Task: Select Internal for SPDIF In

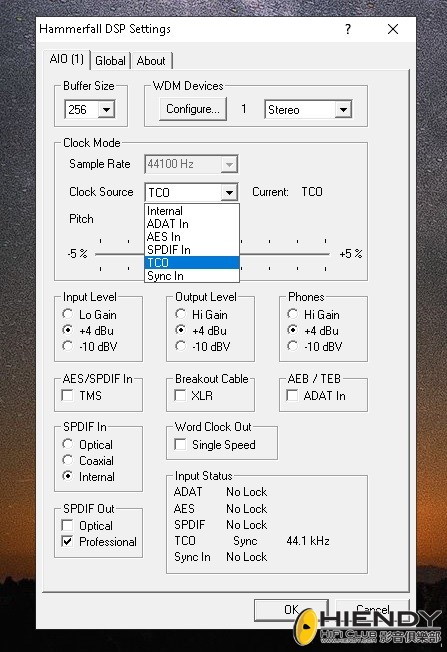Action: click(88, 477)
